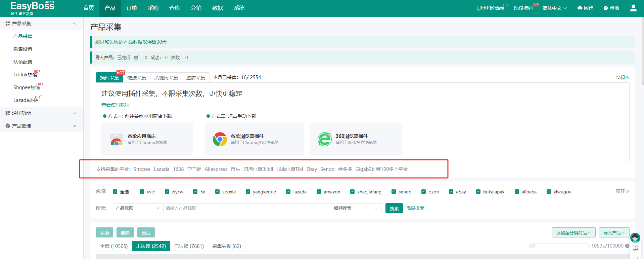Click the 重试 retry button

tap(146, 232)
